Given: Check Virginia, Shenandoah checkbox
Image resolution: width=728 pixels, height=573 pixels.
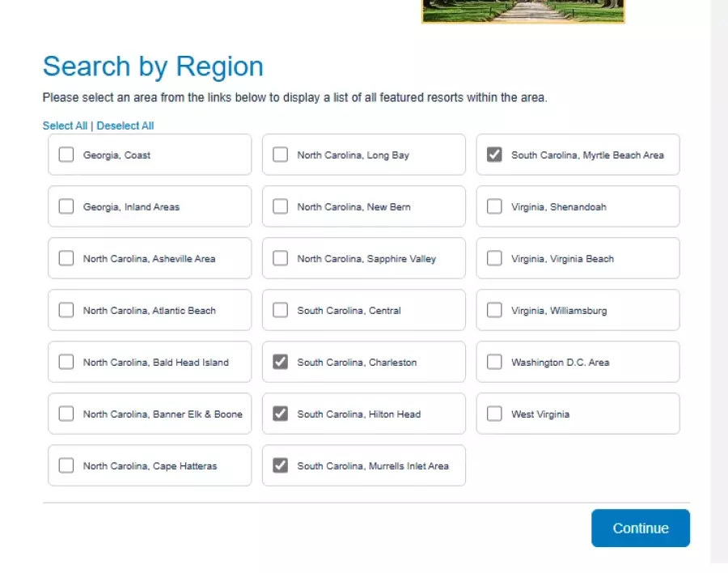Looking at the screenshot, I should click(494, 206).
